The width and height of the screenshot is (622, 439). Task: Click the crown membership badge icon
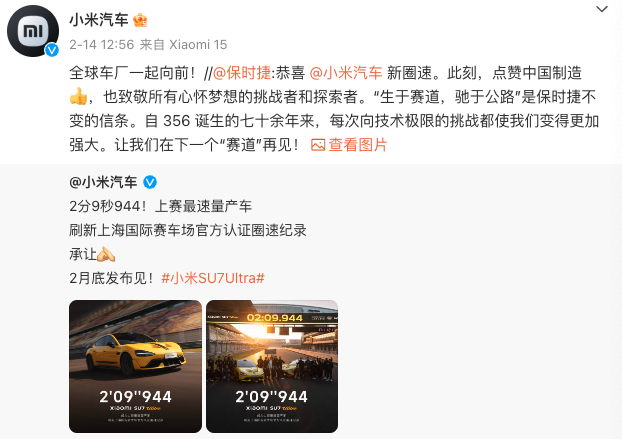(x=140, y=20)
